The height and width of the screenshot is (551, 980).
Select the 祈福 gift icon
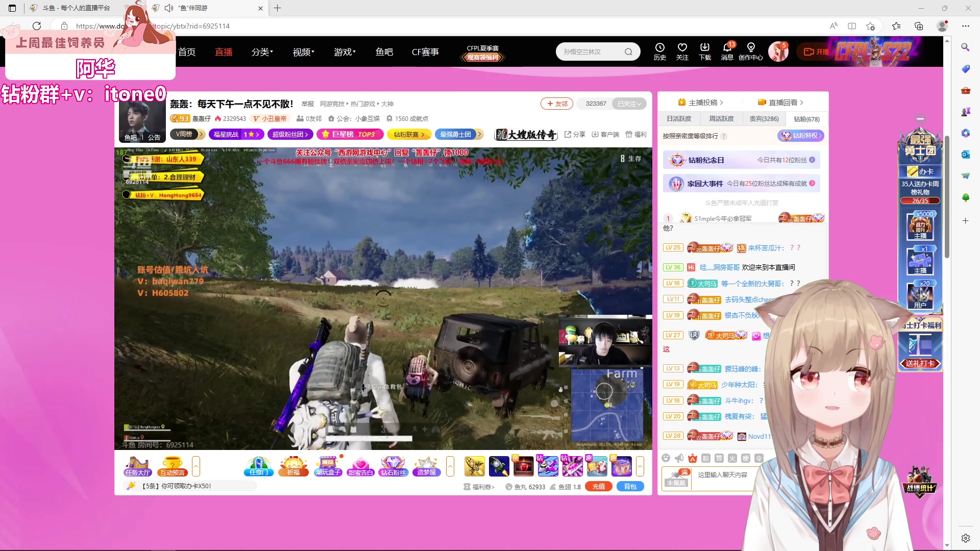tap(293, 466)
